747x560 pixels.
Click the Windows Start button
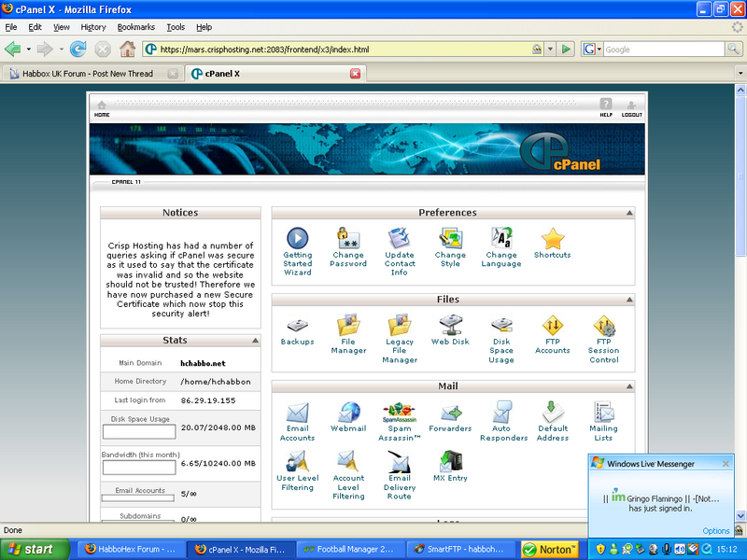pos(35,550)
